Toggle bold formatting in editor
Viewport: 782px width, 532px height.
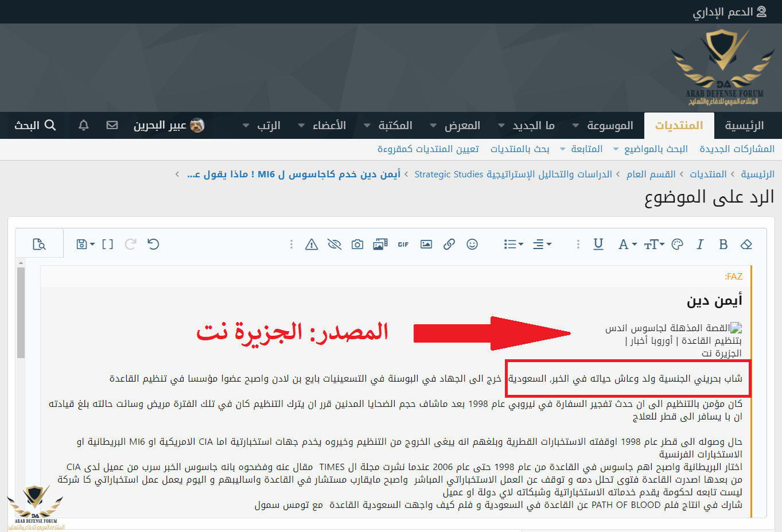click(x=723, y=244)
